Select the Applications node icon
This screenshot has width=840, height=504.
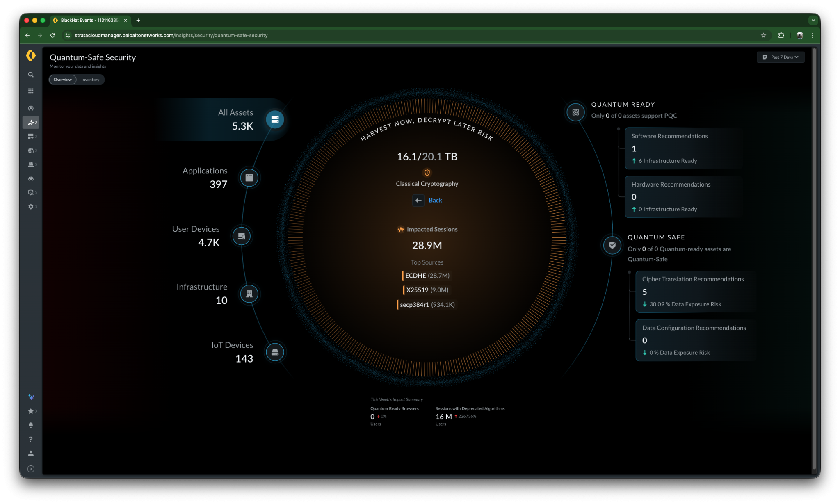[x=249, y=178]
